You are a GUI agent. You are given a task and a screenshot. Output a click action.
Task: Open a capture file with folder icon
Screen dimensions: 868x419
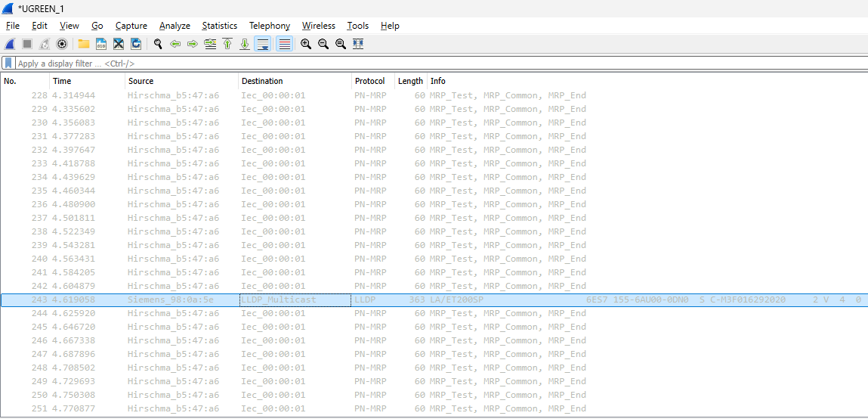click(84, 44)
